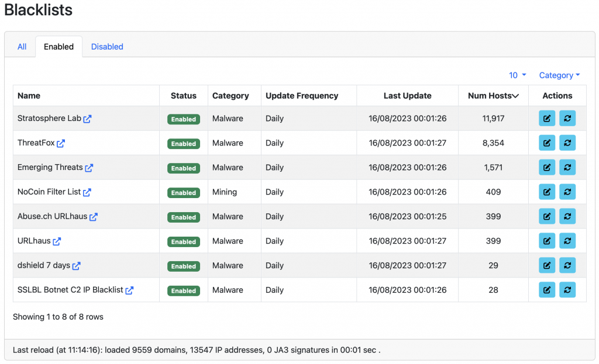
Task: Refresh the URLhaus row dated 00:01:27
Action: point(567,241)
